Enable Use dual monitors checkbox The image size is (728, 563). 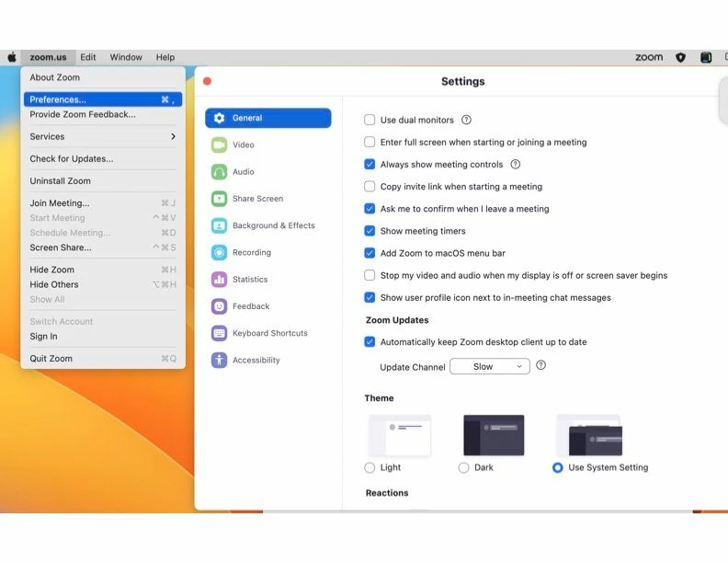click(370, 120)
